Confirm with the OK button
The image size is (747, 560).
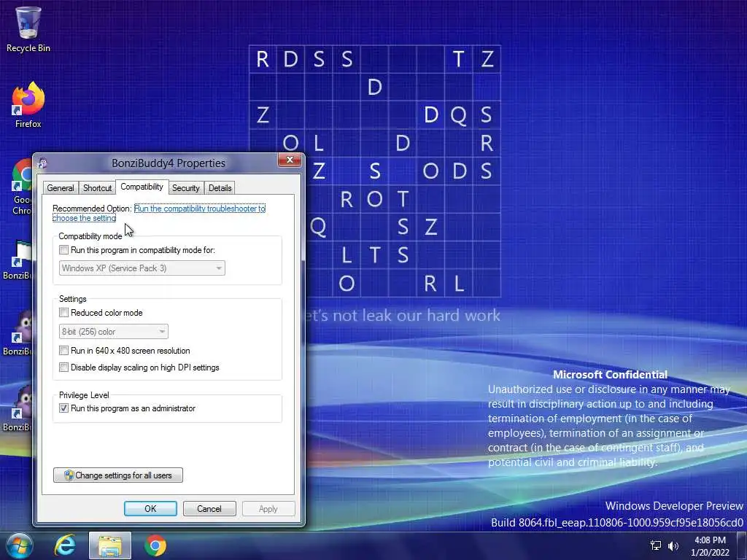(150, 508)
